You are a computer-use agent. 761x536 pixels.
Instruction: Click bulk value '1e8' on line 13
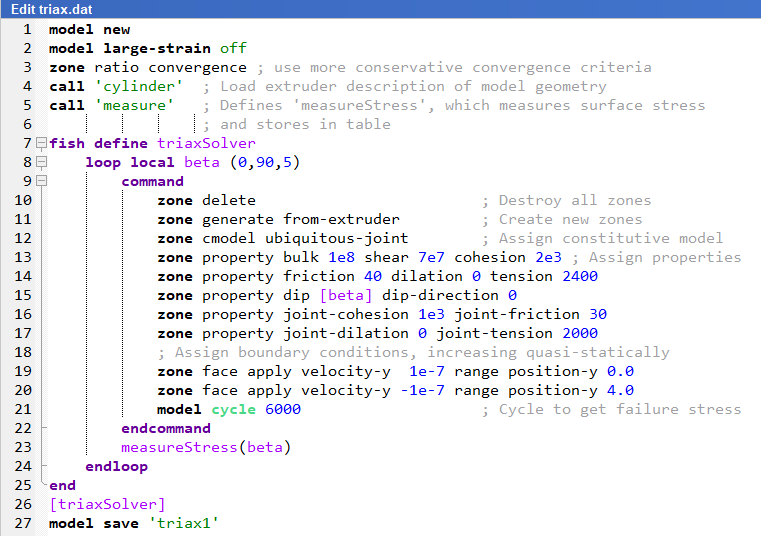[x=341, y=257]
